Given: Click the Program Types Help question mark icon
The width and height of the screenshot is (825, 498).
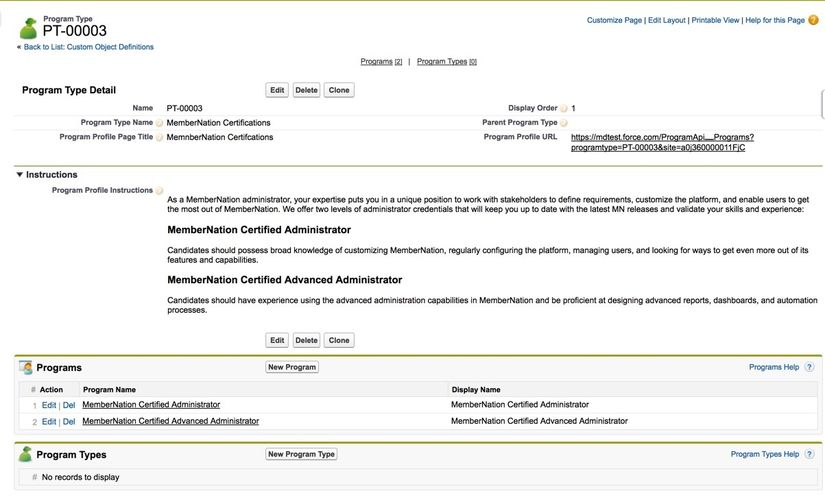Looking at the screenshot, I should 810,454.
